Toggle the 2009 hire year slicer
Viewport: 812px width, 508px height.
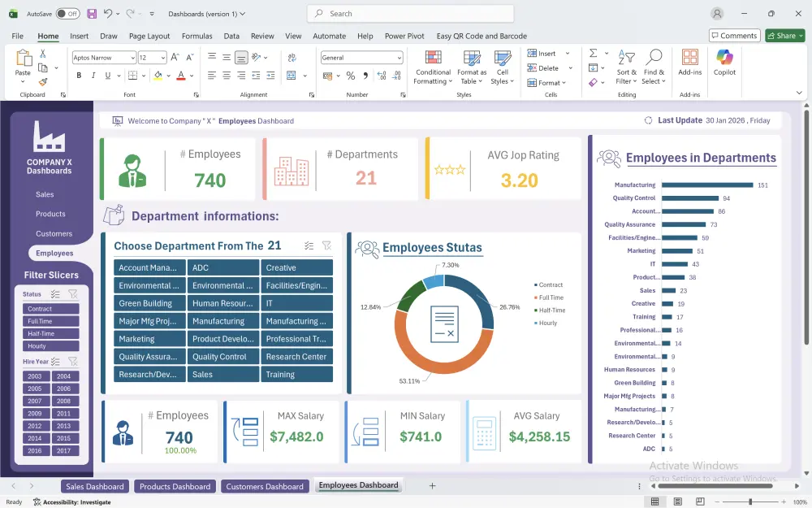coord(35,413)
